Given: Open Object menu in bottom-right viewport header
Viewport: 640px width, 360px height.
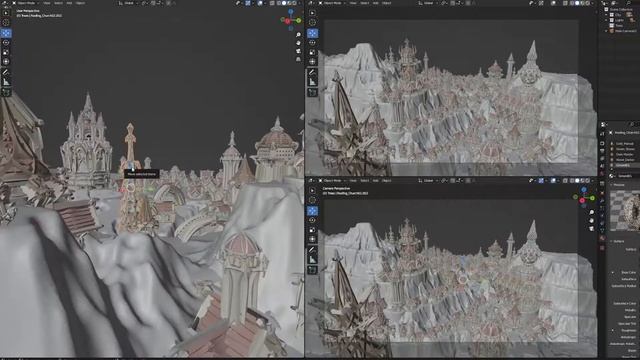Looking at the screenshot, I should pyautogui.click(x=387, y=180).
